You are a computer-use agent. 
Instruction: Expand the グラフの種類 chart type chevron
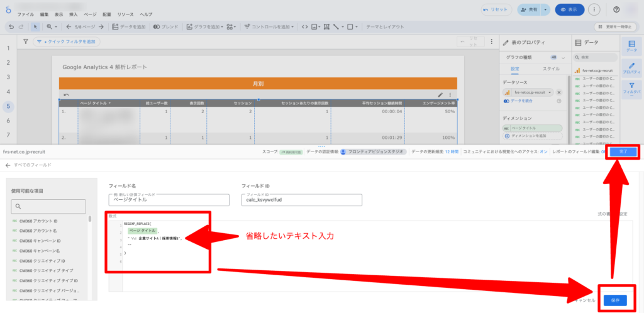563,57
